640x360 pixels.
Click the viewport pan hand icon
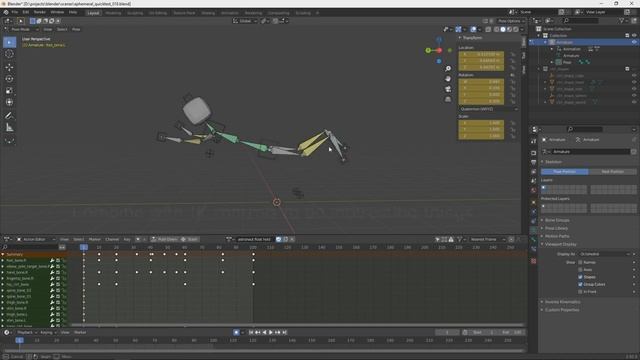[x=448, y=79]
